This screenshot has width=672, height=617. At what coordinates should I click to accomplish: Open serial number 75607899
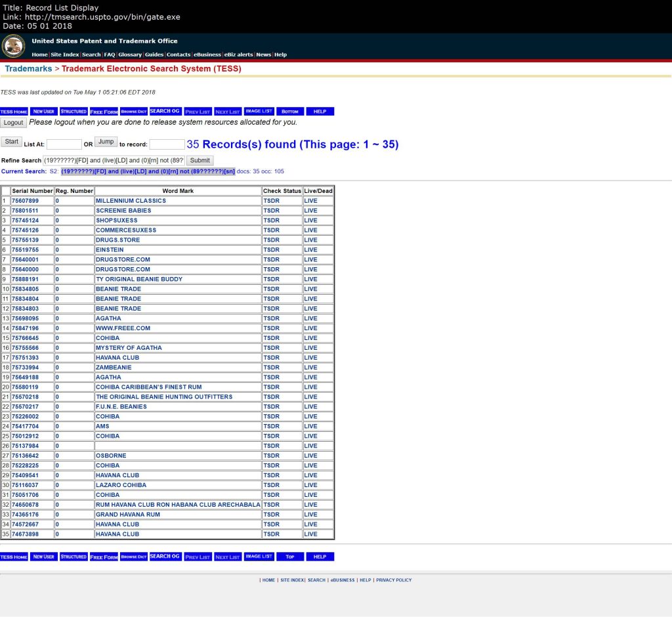[x=26, y=201]
